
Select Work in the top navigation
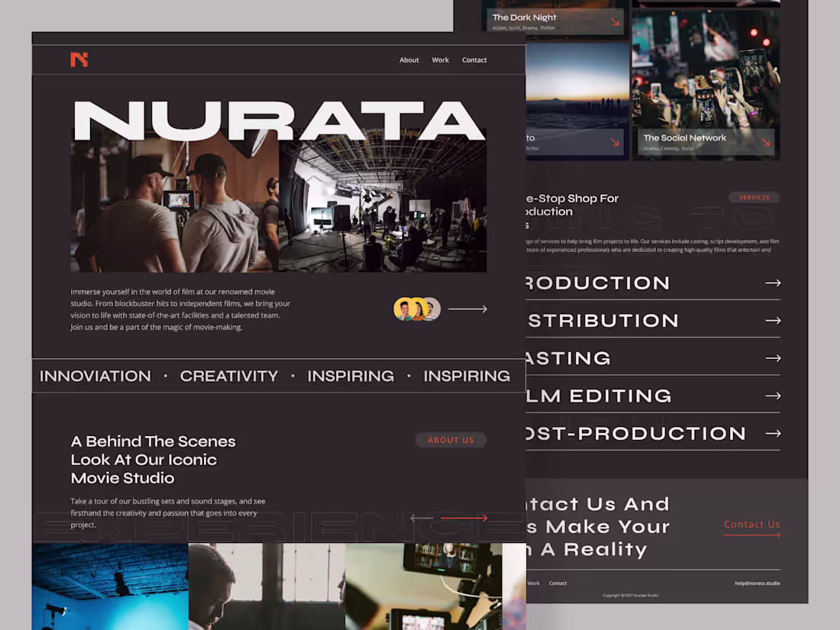(441, 60)
